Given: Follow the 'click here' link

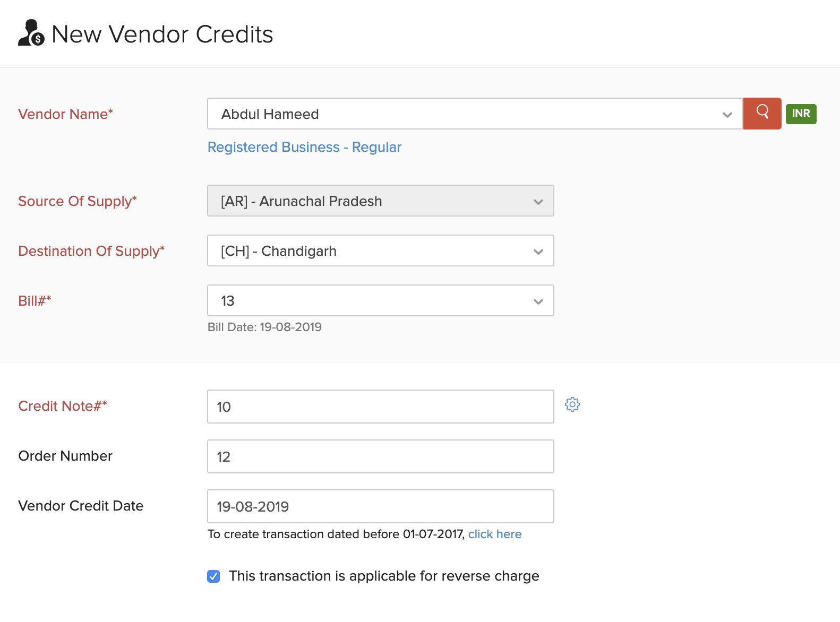Looking at the screenshot, I should 494,534.
